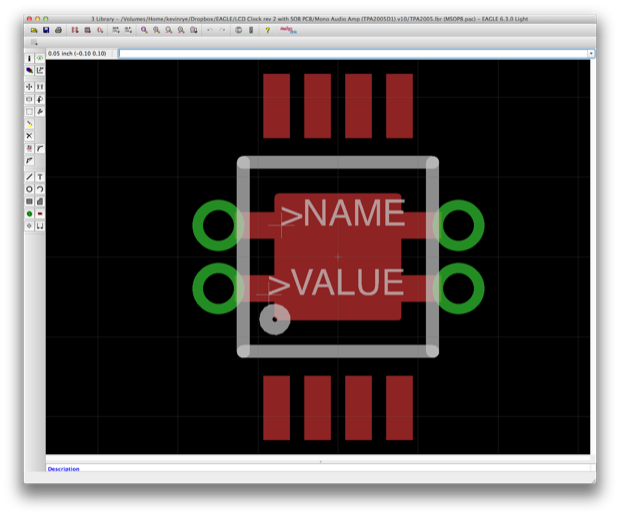
Task: Save the library with the floppy icon
Action: tap(46, 30)
